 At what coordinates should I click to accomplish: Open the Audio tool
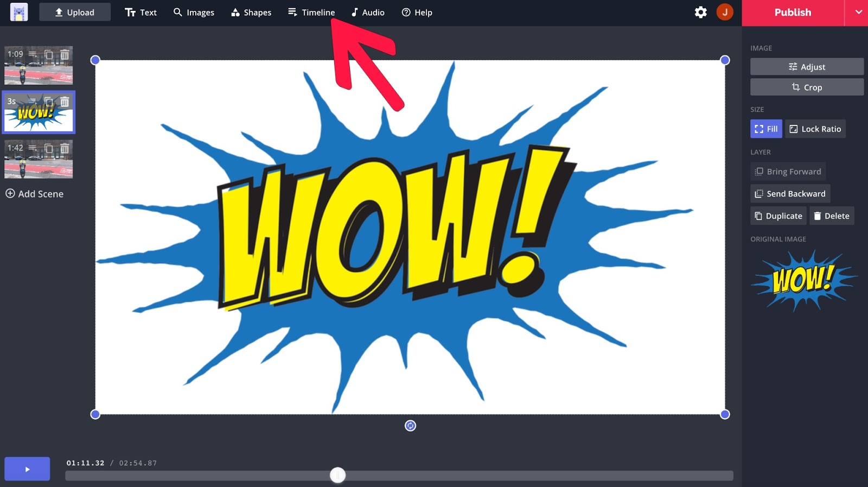[x=368, y=12]
